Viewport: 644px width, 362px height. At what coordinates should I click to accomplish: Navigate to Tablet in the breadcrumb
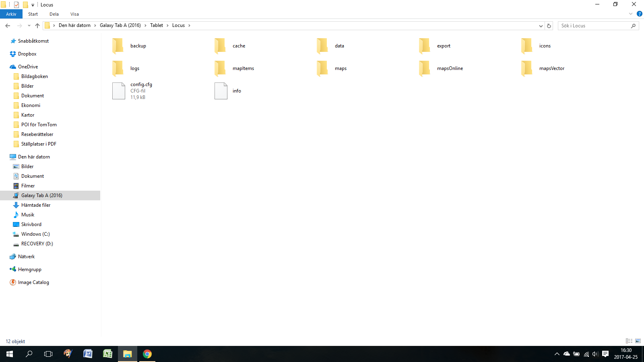tap(157, 25)
